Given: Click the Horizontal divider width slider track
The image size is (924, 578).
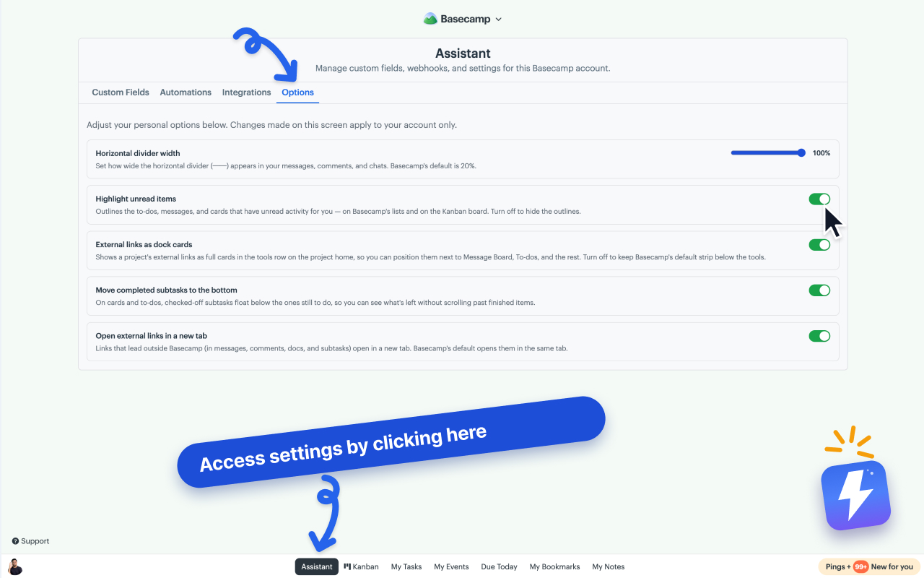Looking at the screenshot, I should coord(768,153).
